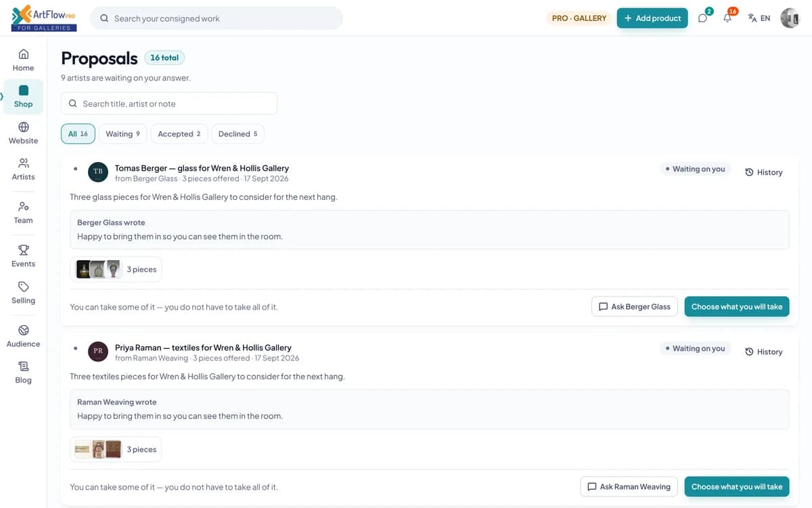This screenshot has height=508, width=812.
Task: Click Tomas Berger's TB avatar
Action: pyautogui.click(x=98, y=172)
